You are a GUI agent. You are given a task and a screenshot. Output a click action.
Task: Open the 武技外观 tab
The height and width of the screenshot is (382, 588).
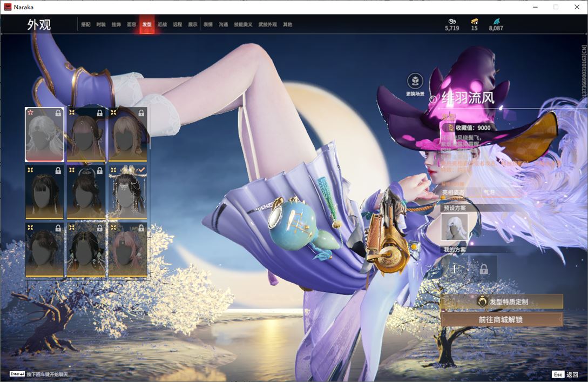pos(267,24)
